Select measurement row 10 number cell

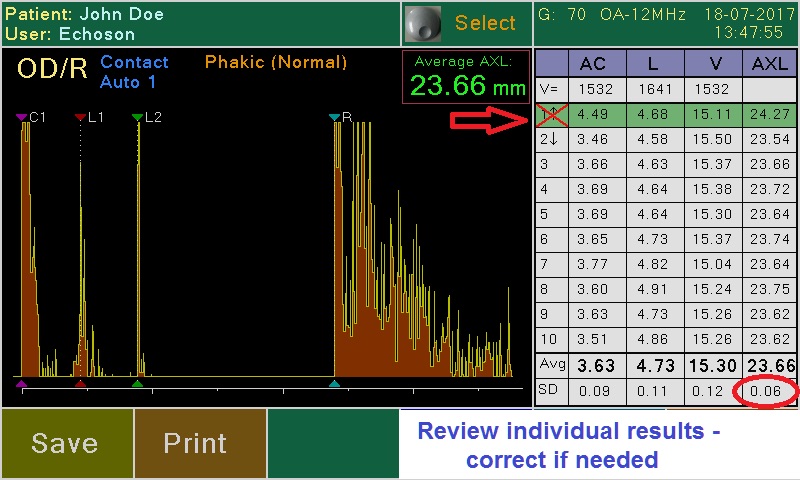(x=552, y=339)
